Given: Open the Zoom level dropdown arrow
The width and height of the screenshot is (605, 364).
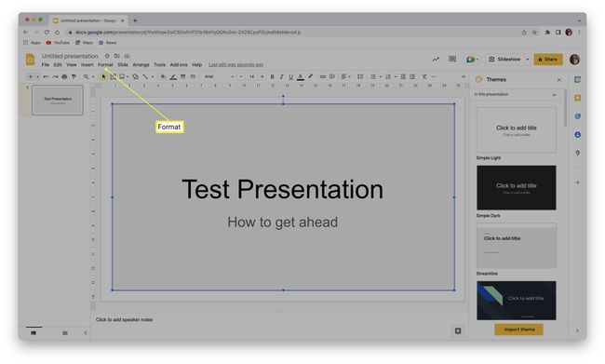Looking at the screenshot, I should click(x=93, y=77).
